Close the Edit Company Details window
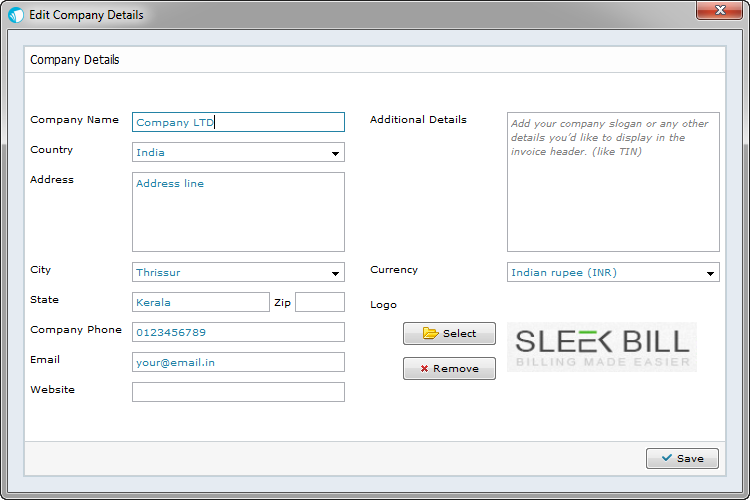The height and width of the screenshot is (500, 750). click(x=717, y=10)
